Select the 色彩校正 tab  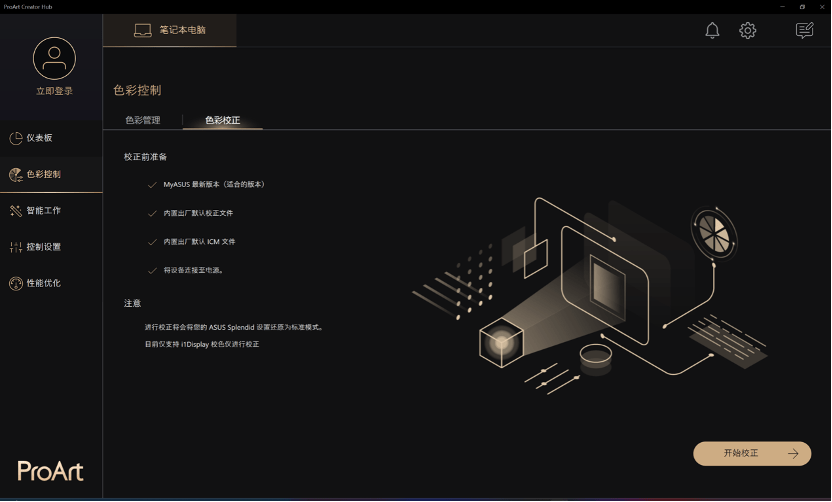click(222, 120)
